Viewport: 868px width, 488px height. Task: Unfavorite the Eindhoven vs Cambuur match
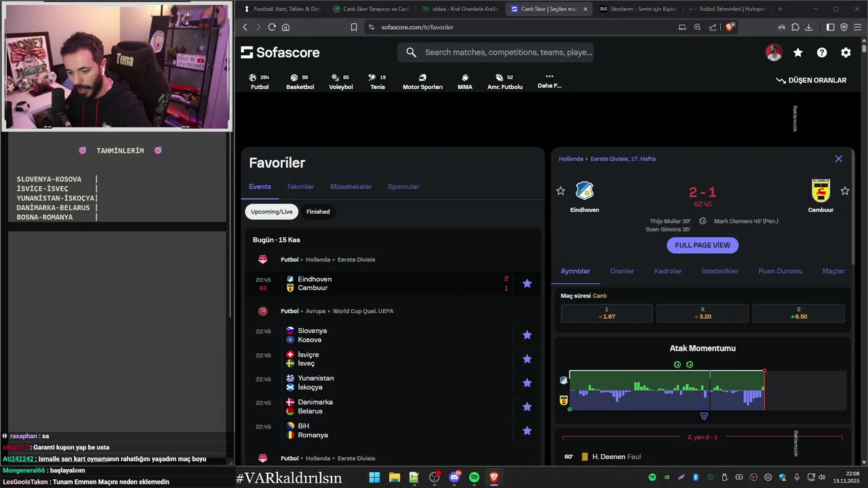click(x=527, y=283)
